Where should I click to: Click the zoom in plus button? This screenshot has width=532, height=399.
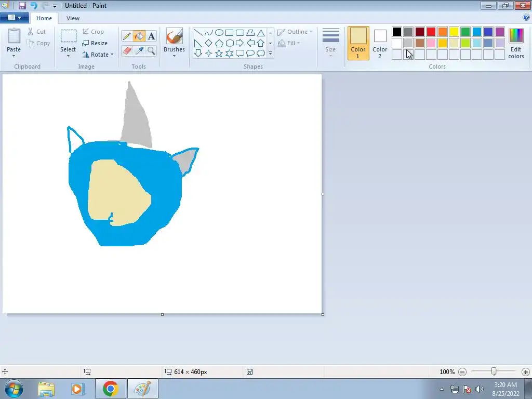coord(526,372)
